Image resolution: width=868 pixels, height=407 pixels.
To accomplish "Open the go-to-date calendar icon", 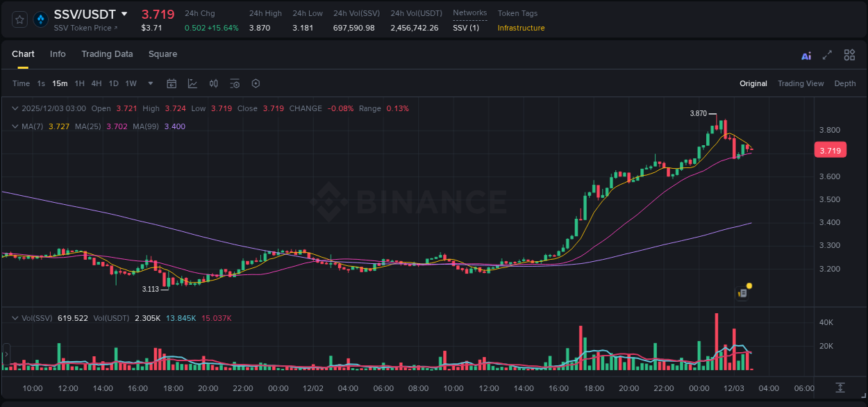I will [x=172, y=83].
